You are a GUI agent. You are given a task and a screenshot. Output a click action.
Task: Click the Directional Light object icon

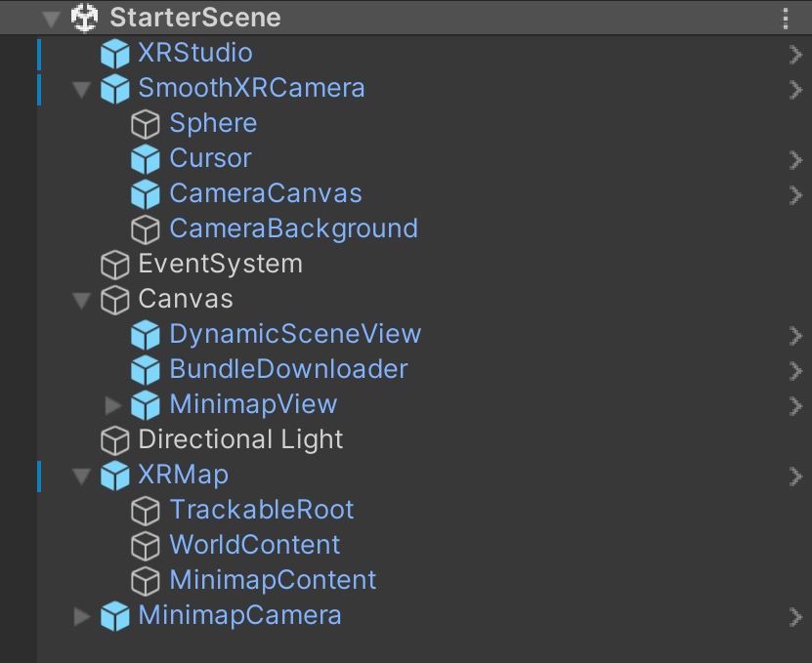click(115, 440)
